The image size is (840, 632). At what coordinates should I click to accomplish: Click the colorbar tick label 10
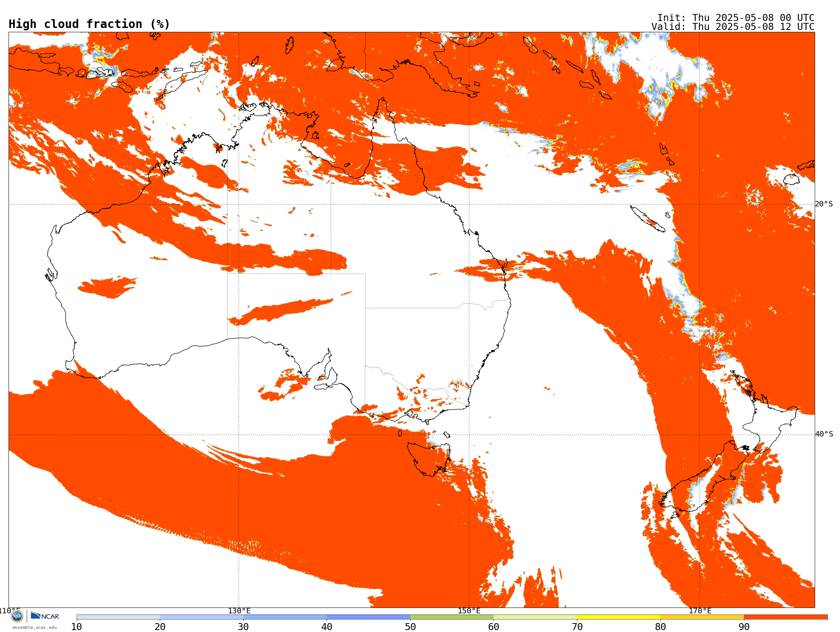point(77,627)
